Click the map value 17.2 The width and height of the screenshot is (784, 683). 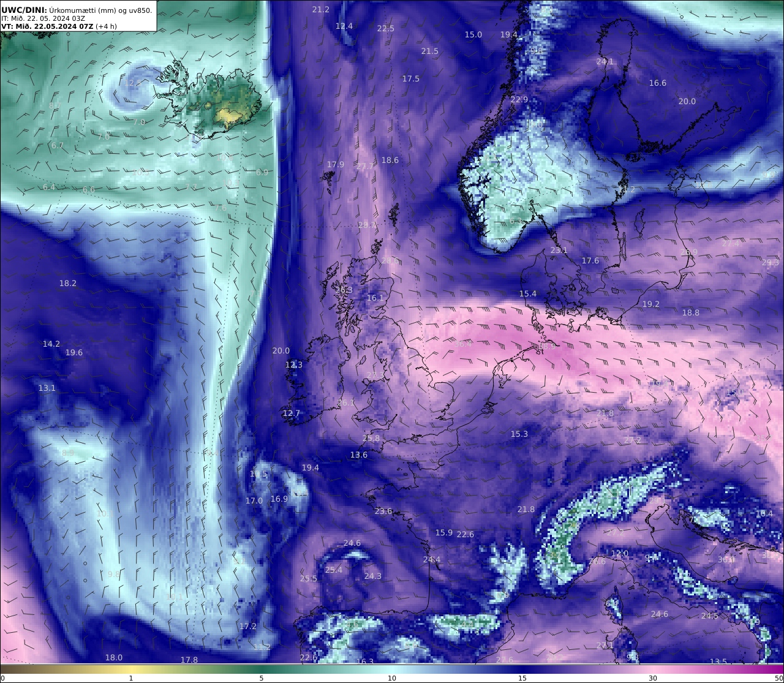(248, 626)
